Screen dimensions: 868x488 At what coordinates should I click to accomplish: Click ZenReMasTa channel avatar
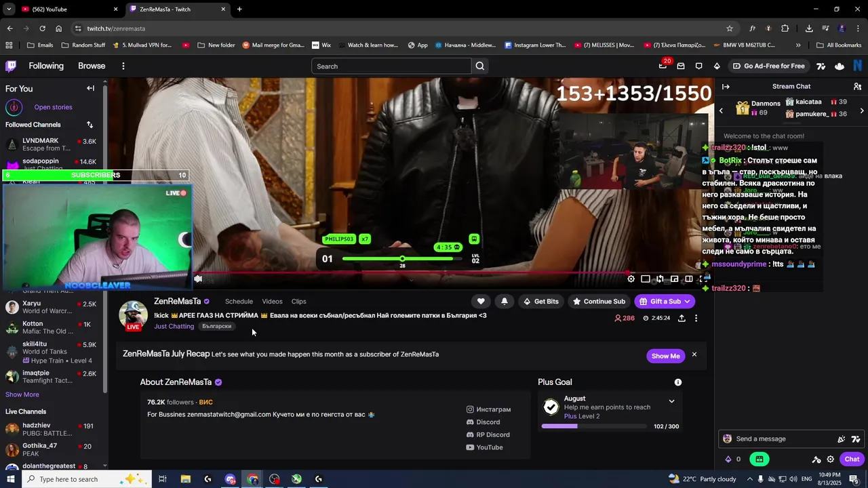click(133, 314)
